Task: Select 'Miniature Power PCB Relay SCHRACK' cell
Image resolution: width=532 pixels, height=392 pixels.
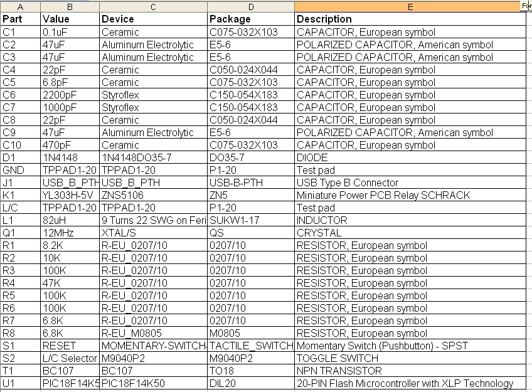Action: coord(410,195)
